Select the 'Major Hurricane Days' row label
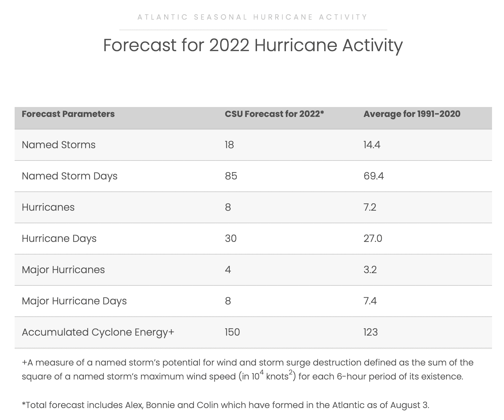This screenshot has height=420, width=504. click(74, 301)
